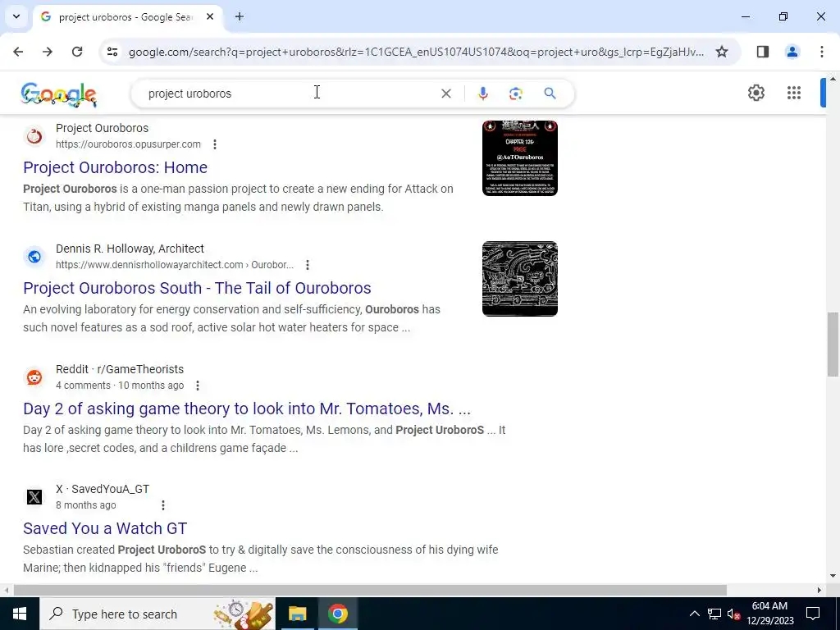Open Project Ouroboros: Home link
Image resolution: width=840 pixels, height=630 pixels.
[115, 167]
